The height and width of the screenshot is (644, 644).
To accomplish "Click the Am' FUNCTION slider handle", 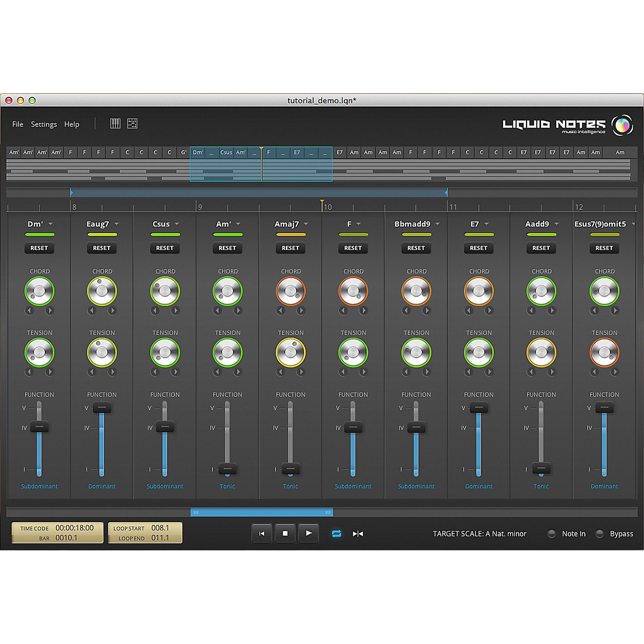I will pos(227,469).
